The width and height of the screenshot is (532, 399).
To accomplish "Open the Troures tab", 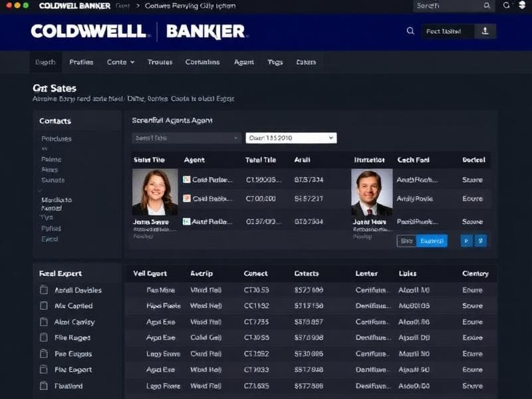I will (160, 62).
